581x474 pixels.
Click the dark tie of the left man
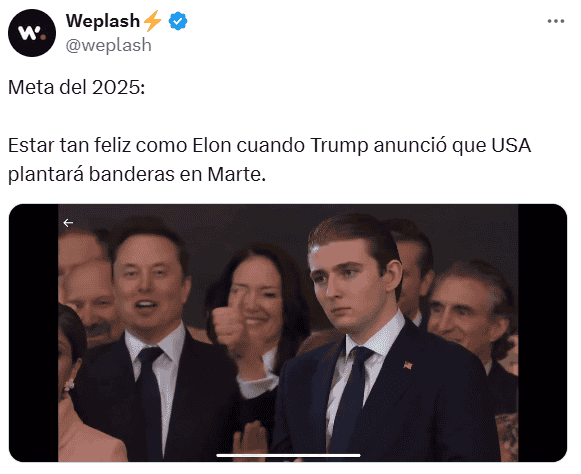150,400
